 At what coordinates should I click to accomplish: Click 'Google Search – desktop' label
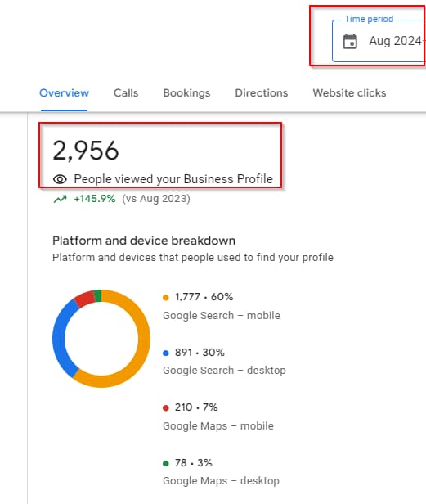[x=224, y=371]
